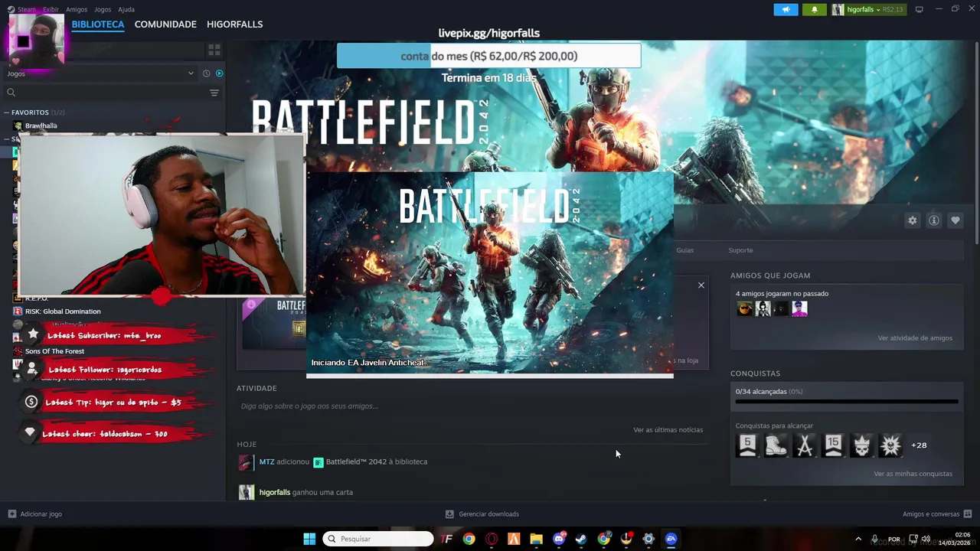Click Adicionar jogo button
Screen dimensions: 980x551
click(x=35, y=514)
